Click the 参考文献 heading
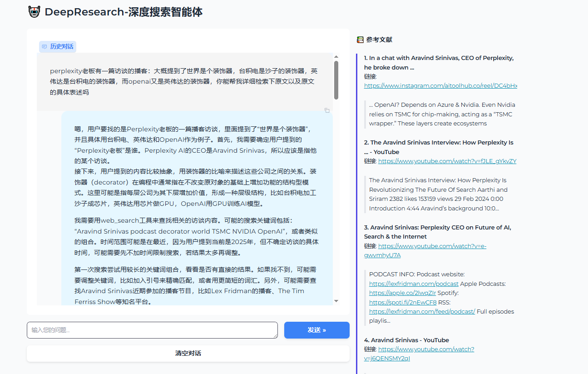Image resolution: width=588 pixels, height=374 pixels. pyautogui.click(x=379, y=40)
